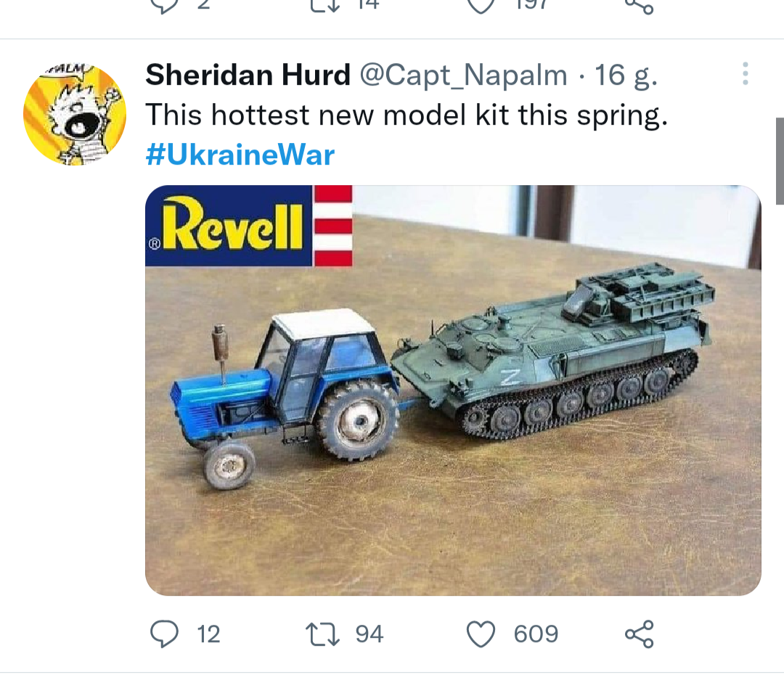The image size is (784, 680).
Task: Click the 94 retweets count
Action: [x=369, y=634]
